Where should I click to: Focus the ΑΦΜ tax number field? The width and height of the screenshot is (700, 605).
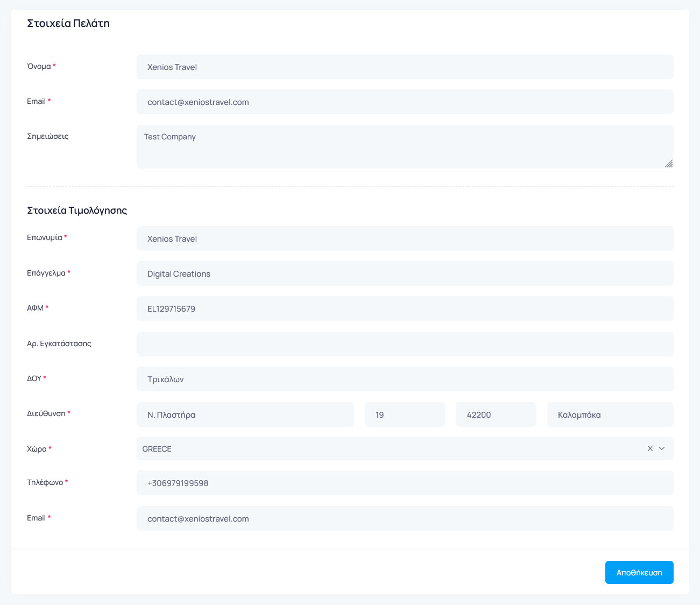[405, 308]
